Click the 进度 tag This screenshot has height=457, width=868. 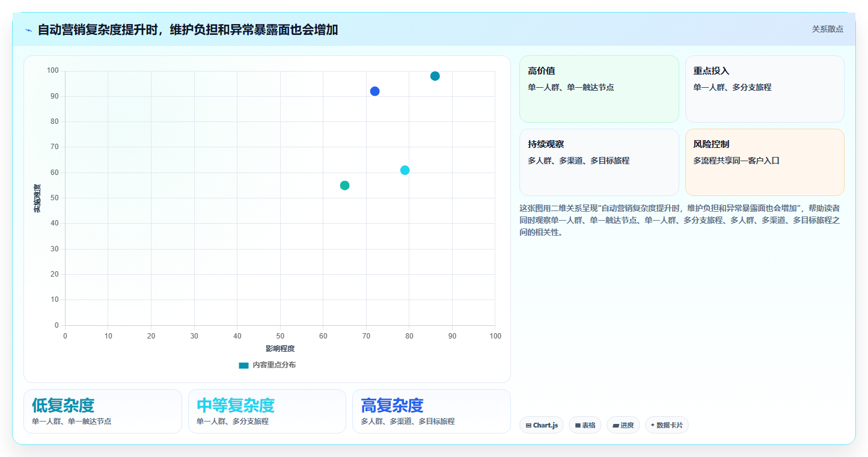(623, 425)
